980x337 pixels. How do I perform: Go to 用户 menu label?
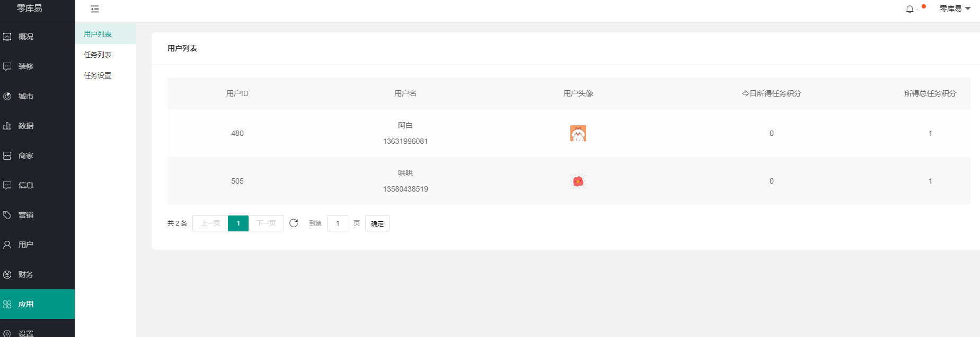pos(26,245)
